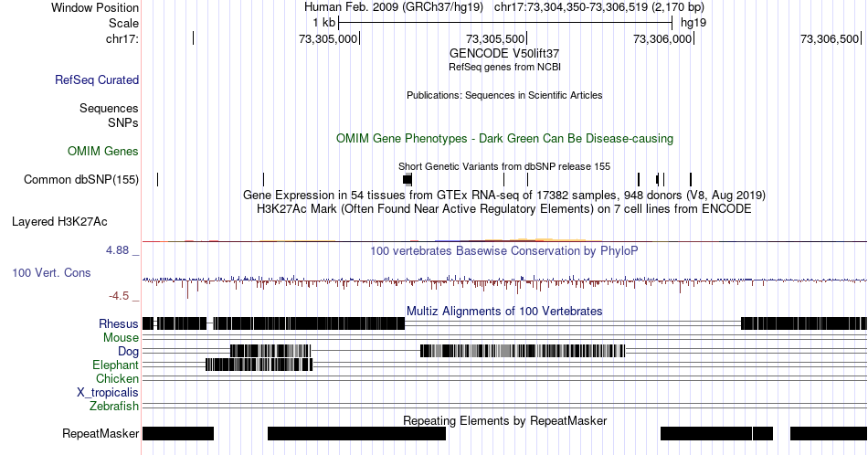
Task: Click the Window Position label
Action: pos(95,7)
